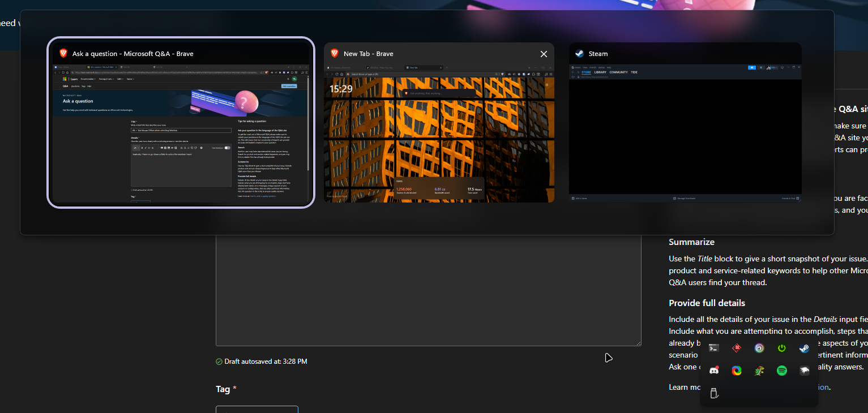Screen dimensions: 868x413
Task: Click the Tag input field
Action: pos(257,409)
